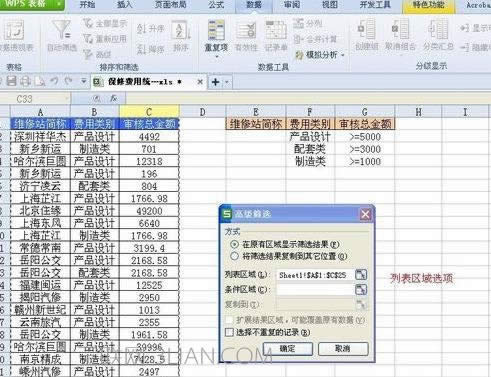
Task: Open the dropdown arrow under 重复项
Action: [x=216, y=57]
